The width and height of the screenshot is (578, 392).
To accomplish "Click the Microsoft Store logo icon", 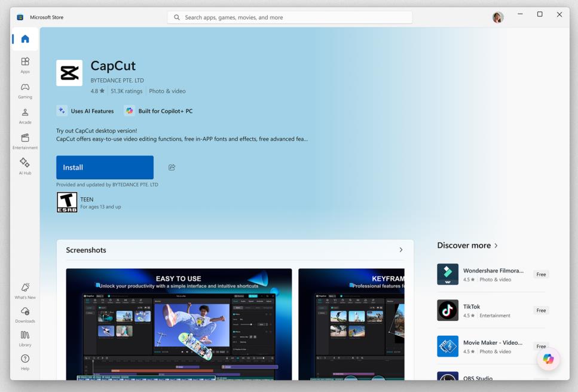I will click(x=20, y=17).
